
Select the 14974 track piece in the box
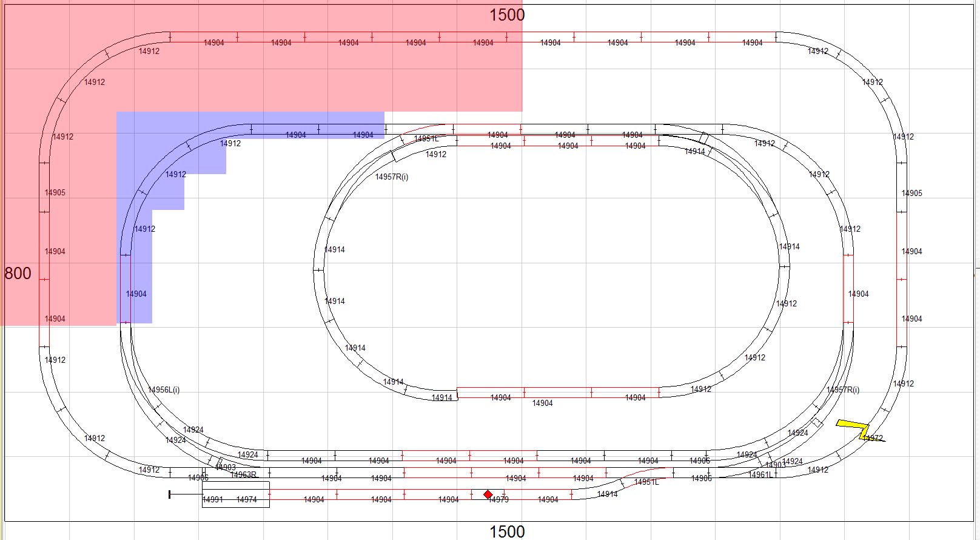point(247,500)
